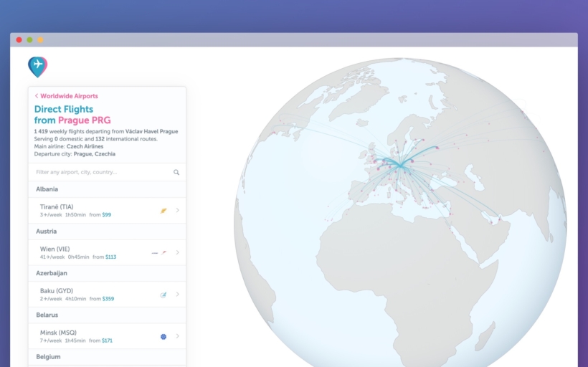588x367 pixels.
Task: Click the Wien row airline logos
Action: 159,252
